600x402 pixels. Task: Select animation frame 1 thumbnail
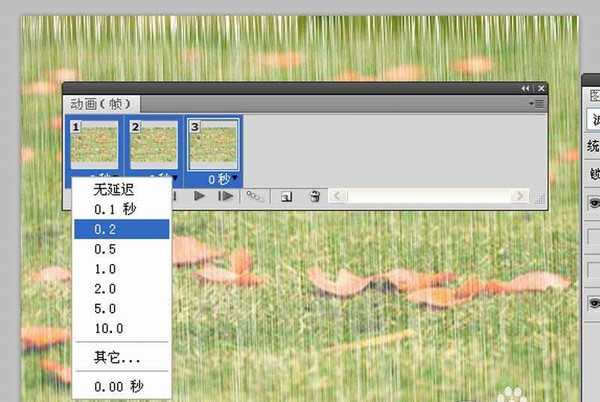tap(95, 145)
